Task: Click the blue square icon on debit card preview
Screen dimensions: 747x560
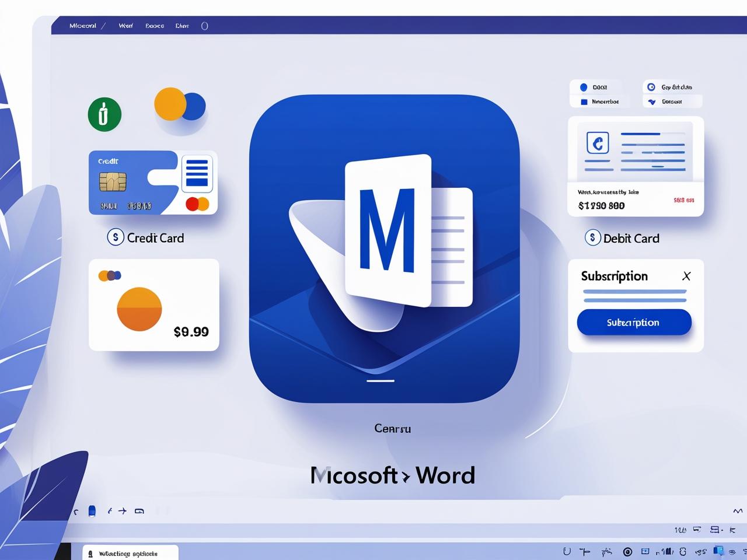Action: point(597,142)
